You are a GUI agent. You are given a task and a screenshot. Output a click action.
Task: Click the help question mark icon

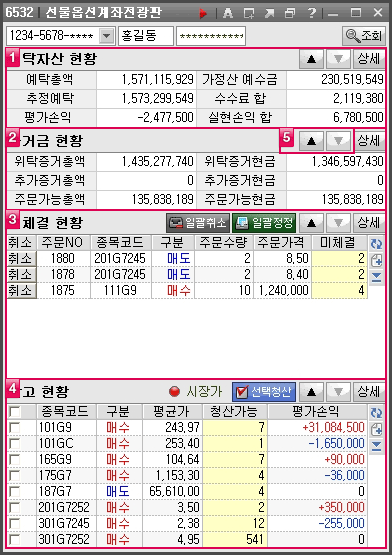click(312, 13)
